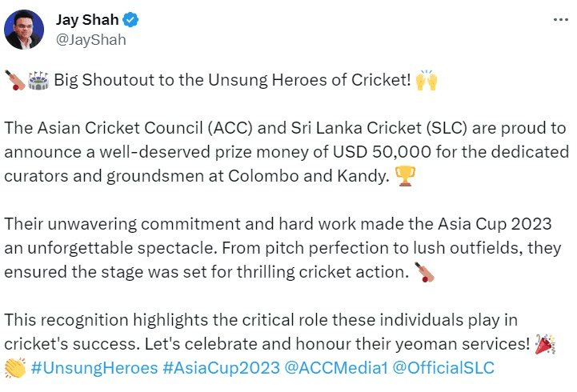Open Jay Shah's profile picture

point(24,30)
